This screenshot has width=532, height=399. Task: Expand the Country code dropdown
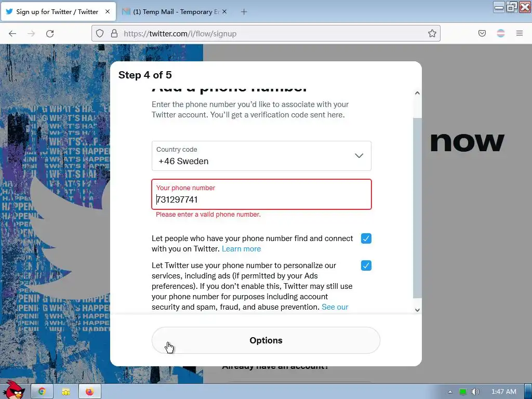pos(261,156)
